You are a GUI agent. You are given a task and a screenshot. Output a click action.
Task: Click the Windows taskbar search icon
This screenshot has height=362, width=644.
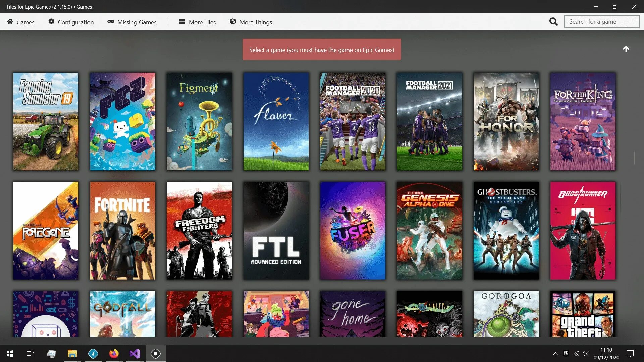[29, 353]
